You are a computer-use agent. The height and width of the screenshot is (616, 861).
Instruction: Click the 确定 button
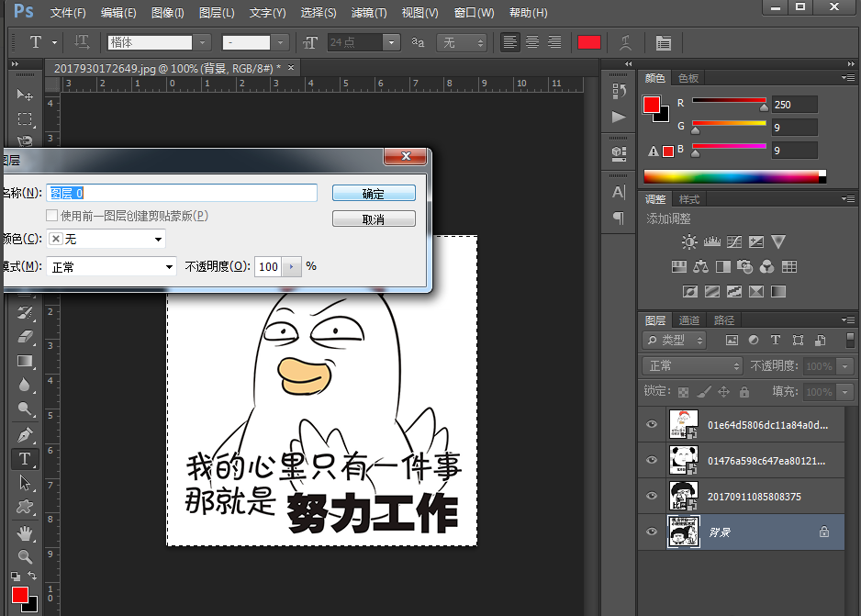click(x=374, y=193)
